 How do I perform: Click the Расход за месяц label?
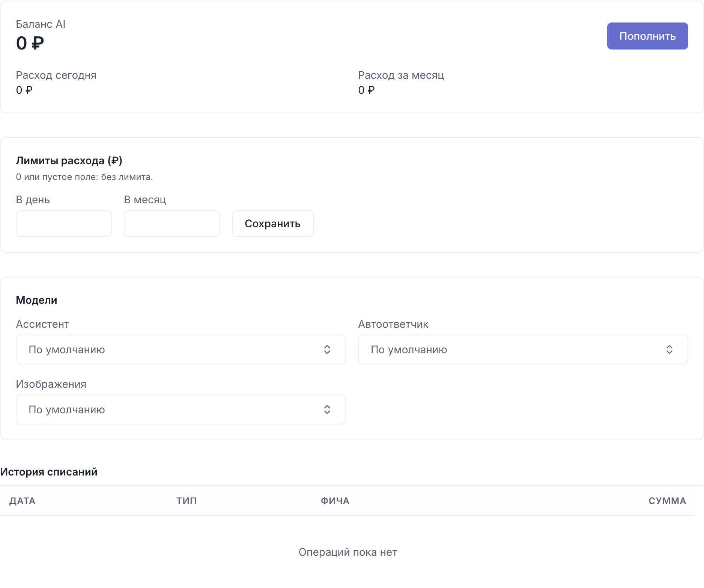401,75
